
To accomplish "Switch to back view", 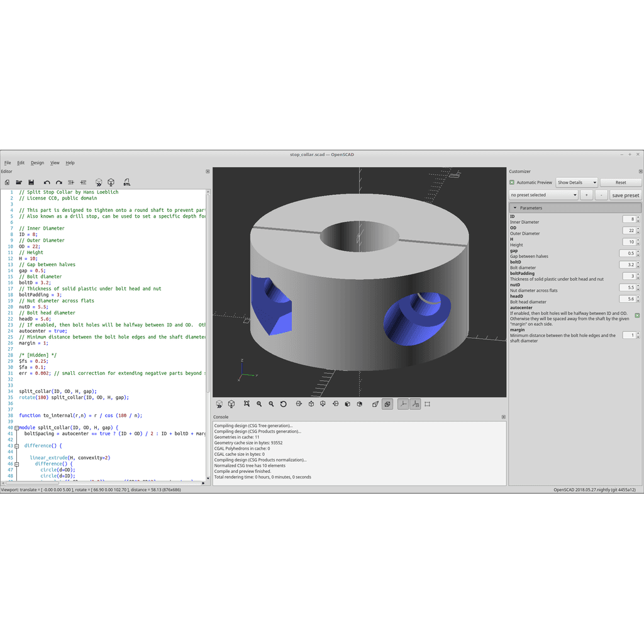I will [x=359, y=404].
